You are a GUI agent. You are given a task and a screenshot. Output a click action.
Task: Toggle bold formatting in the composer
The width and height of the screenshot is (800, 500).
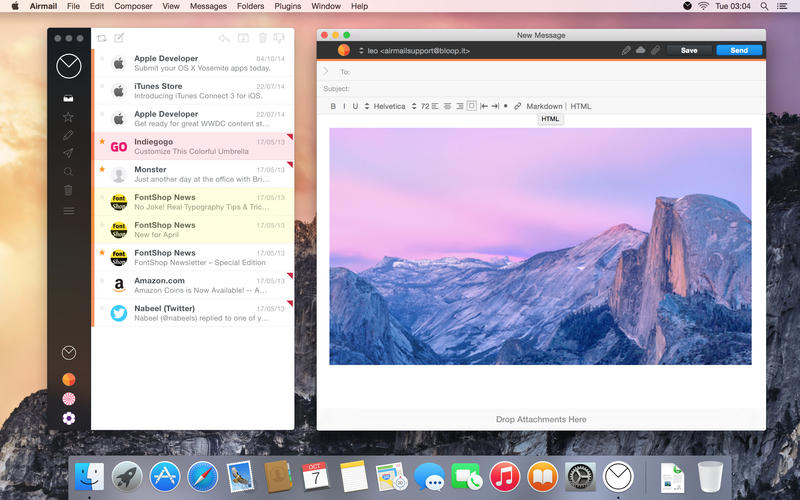[333, 106]
